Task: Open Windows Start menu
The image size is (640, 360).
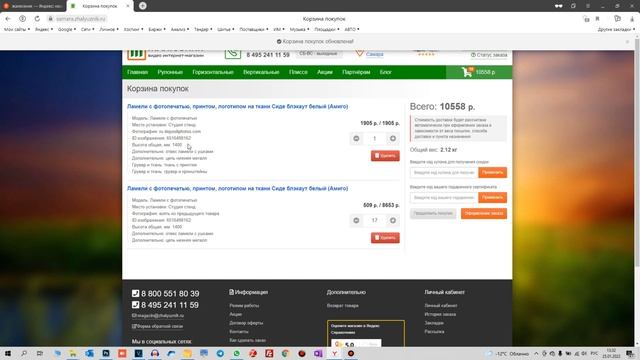Action: (8, 353)
